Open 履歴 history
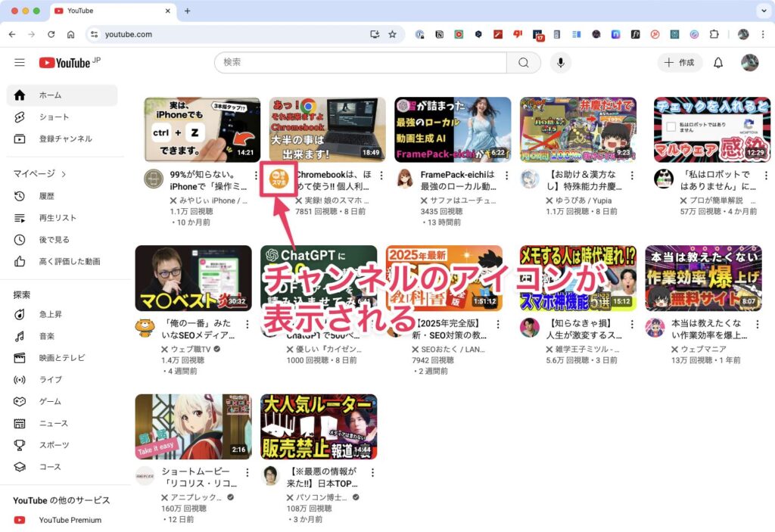 62,196
